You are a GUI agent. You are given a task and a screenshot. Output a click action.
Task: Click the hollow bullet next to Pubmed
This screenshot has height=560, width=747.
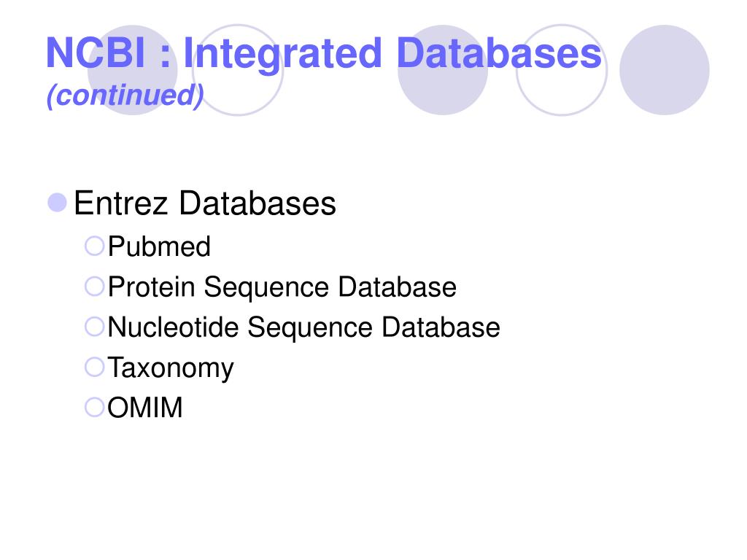[94, 246]
